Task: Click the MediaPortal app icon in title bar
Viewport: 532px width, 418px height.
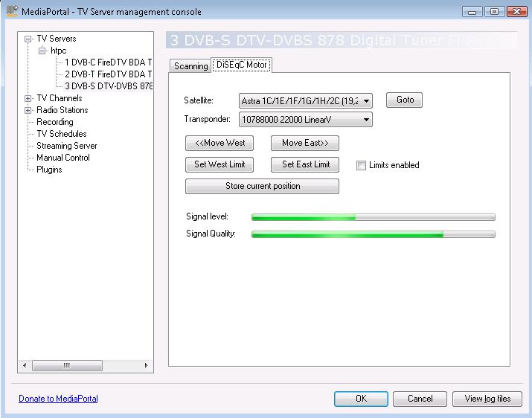Action: pyautogui.click(x=12, y=11)
